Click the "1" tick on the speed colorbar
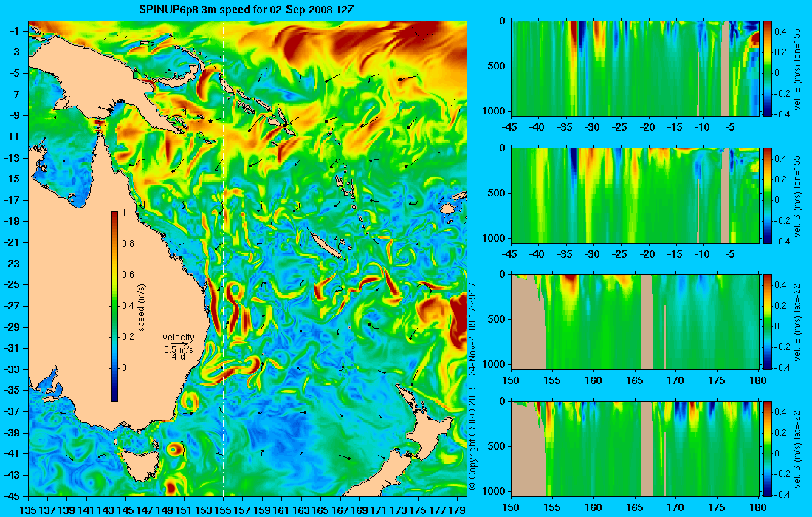The width and height of the screenshot is (812, 517). click(x=123, y=212)
